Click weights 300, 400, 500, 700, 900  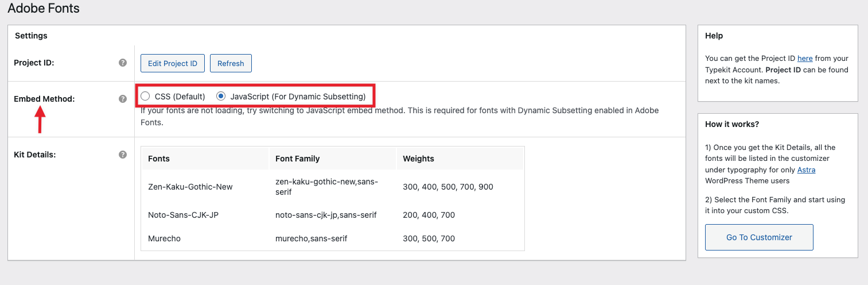pyautogui.click(x=448, y=187)
